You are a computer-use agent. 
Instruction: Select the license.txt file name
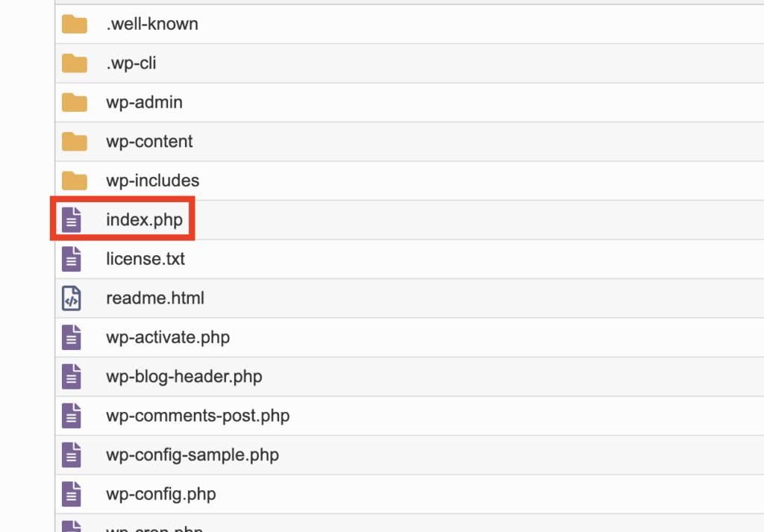[145, 259]
